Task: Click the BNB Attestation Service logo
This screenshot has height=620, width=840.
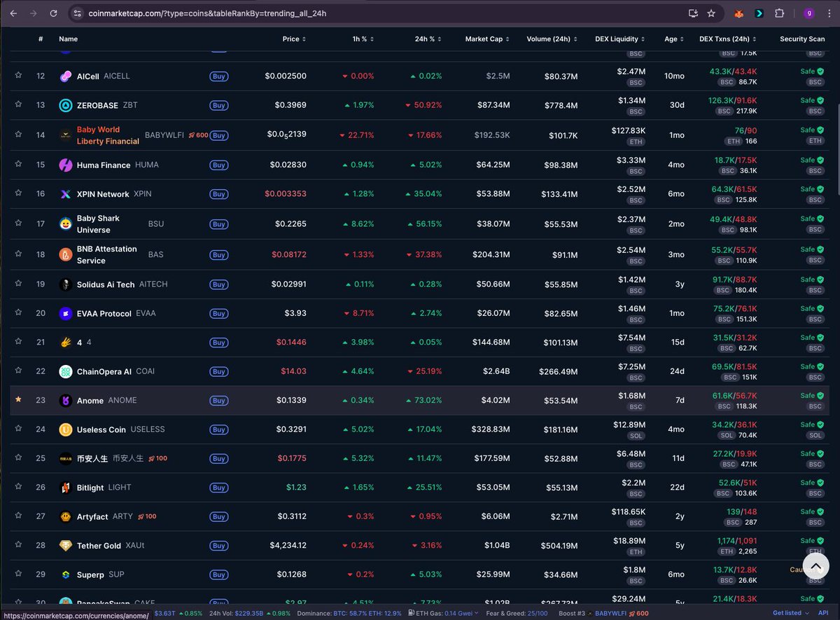Action: tap(65, 254)
